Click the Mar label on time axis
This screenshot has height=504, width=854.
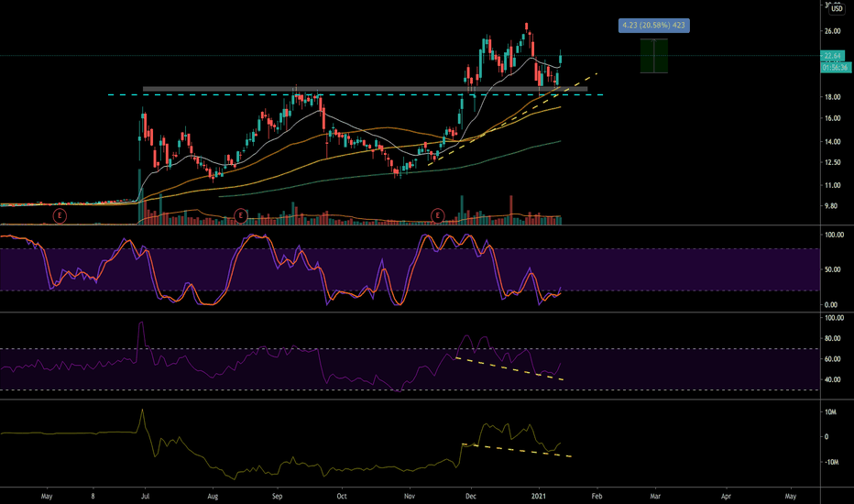(x=655, y=496)
